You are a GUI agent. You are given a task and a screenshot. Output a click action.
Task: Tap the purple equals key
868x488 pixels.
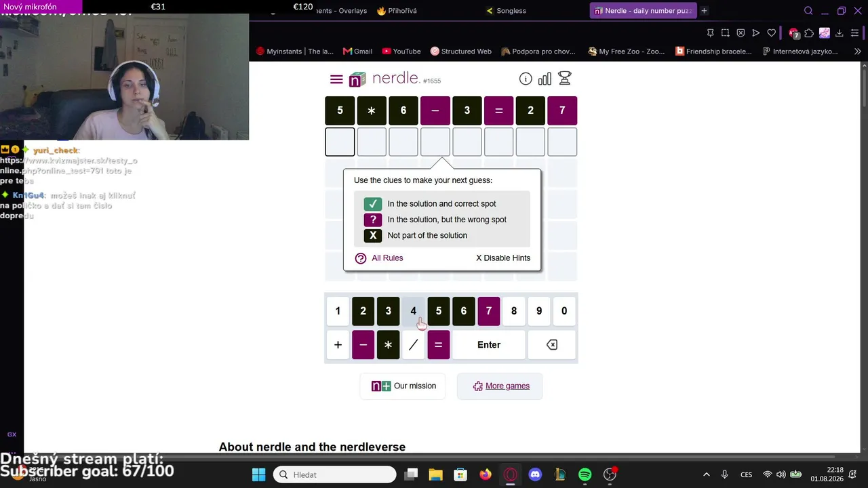coord(438,345)
